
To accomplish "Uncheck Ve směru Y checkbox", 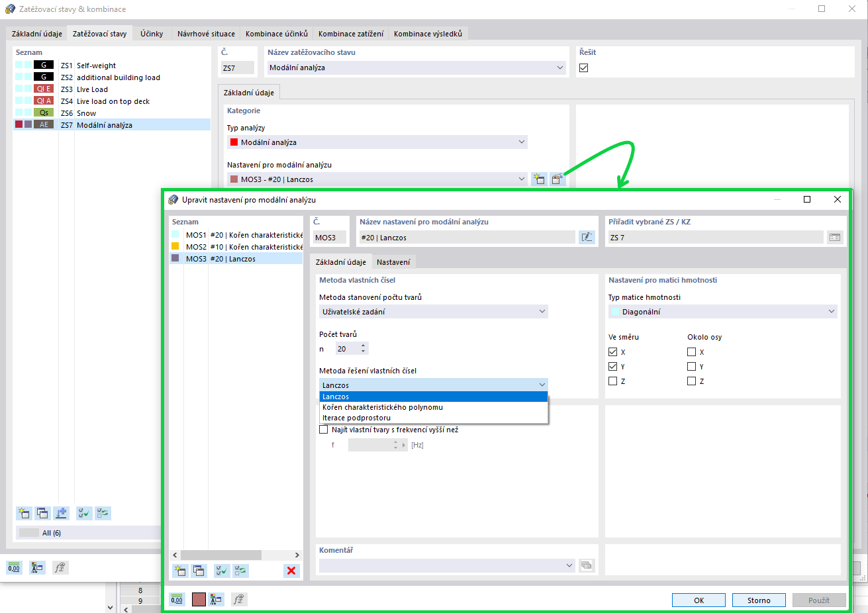I will pyautogui.click(x=612, y=367).
